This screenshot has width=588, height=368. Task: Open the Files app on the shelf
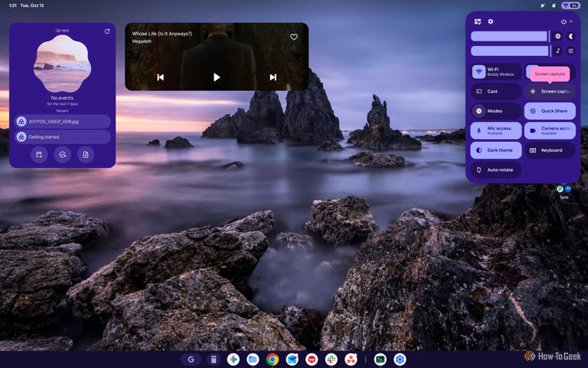(253, 360)
